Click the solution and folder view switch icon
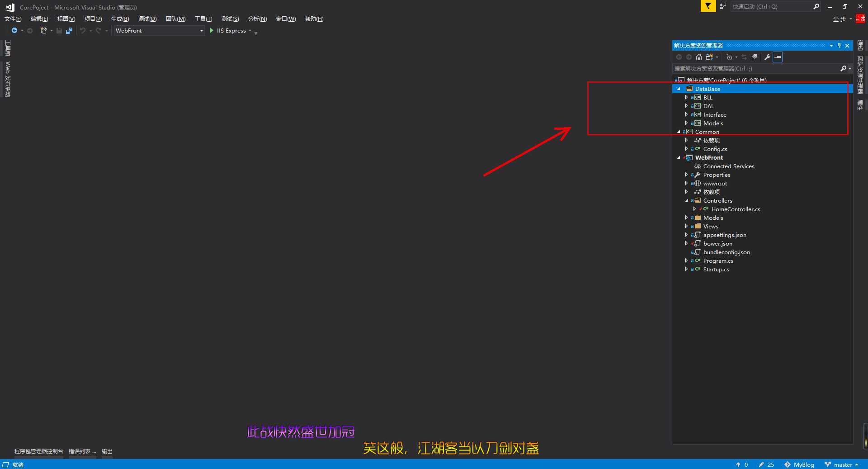 coord(709,57)
